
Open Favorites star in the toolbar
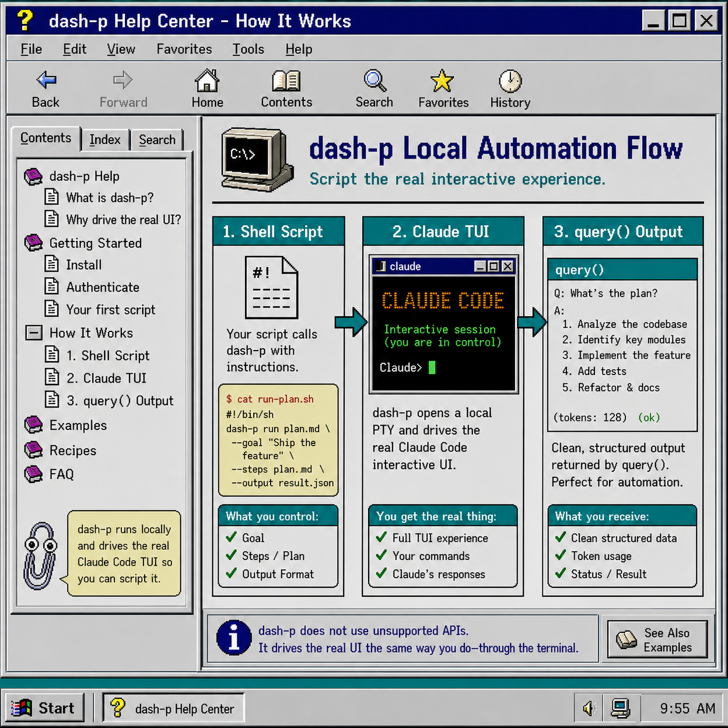(x=443, y=89)
